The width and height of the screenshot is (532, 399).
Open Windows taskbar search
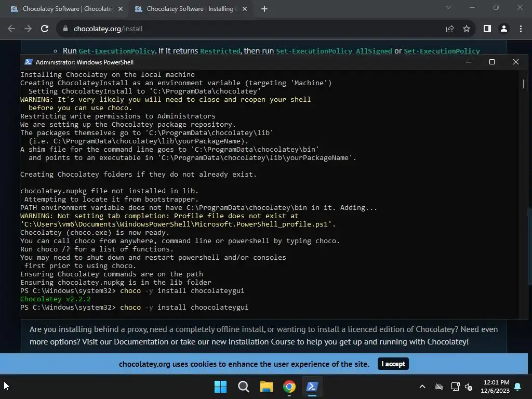point(243,387)
